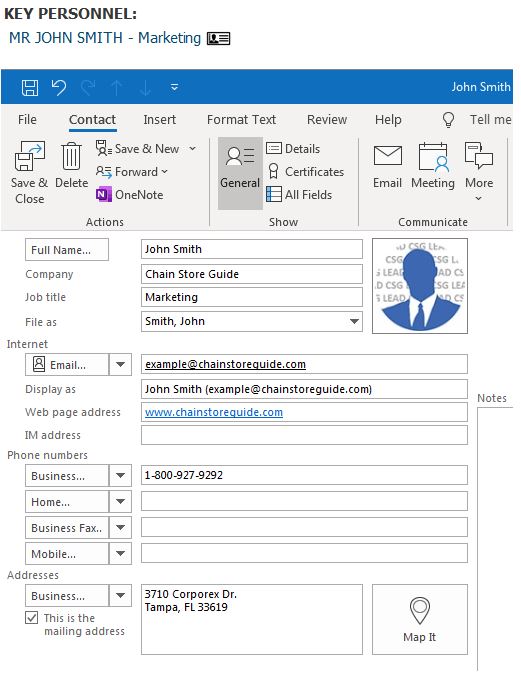Viewport: 521px width, 693px height.
Task: Click the Tell me lightbulb icon
Action: (448, 119)
